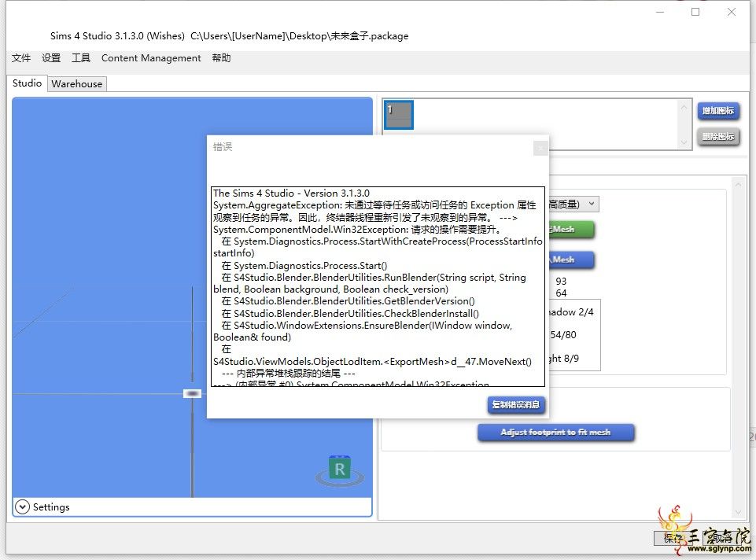Screen dimensions: 756x560
Task: Click the right panel scroll-down arrow
Action: (x=738, y=512)
